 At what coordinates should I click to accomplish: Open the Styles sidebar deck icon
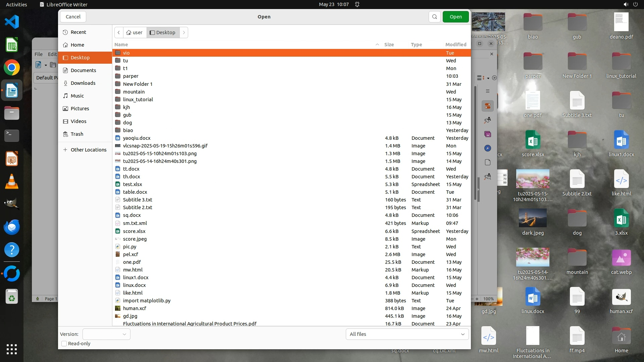[487, 120]
